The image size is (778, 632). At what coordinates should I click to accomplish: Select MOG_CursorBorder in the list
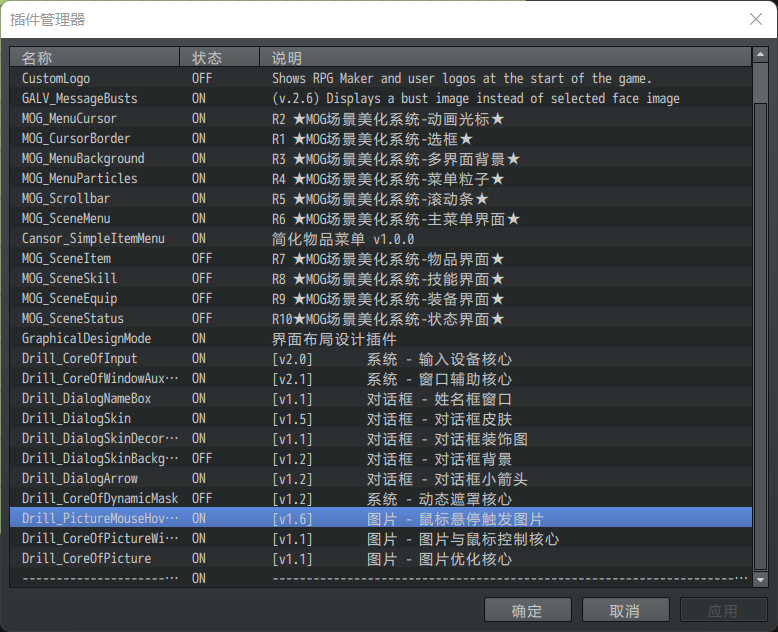(381, 138)
